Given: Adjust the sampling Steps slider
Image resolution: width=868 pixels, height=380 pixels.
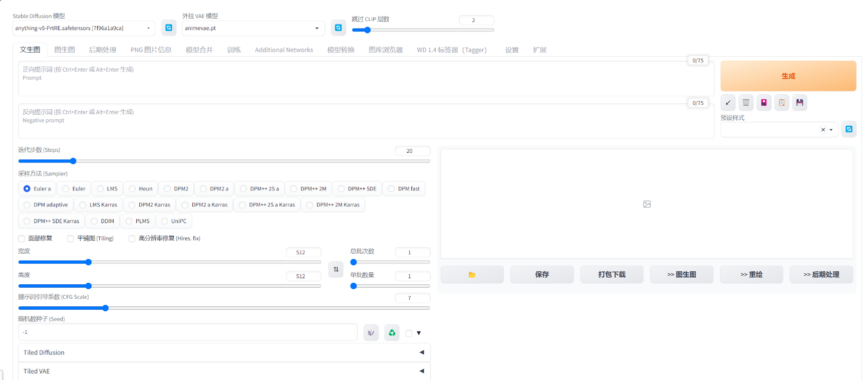Looking at the screenshot, I should click(x=224, y=161).
